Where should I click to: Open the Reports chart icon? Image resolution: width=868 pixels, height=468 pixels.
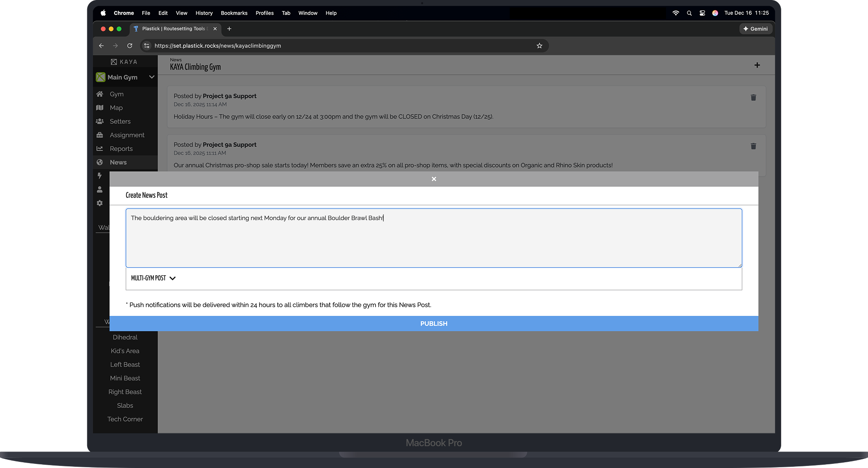click(100, 149)
